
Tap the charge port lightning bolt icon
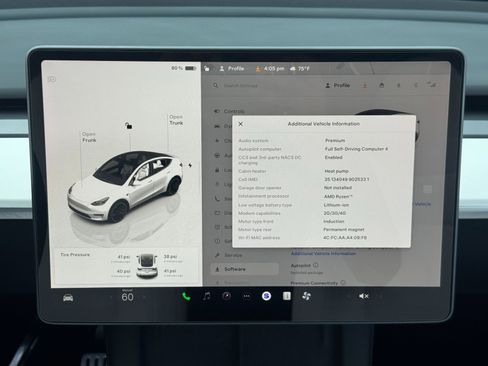click(190, 165)
